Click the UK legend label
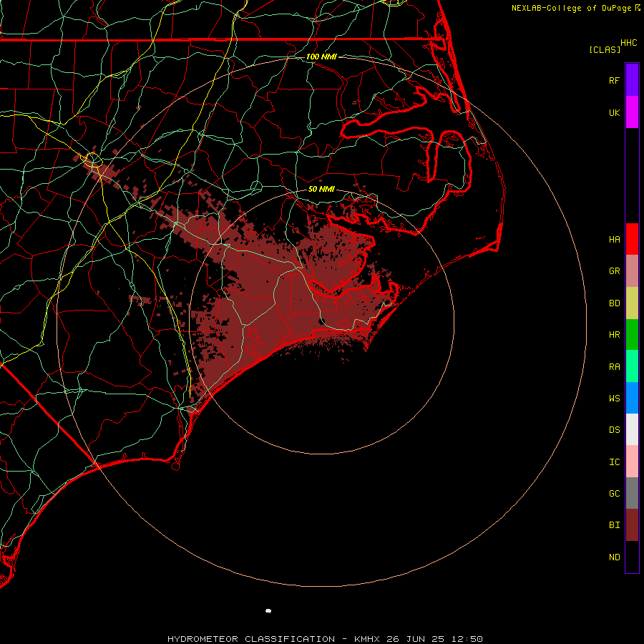This screenshot has height=644, width=644. (x=614, y=112)
